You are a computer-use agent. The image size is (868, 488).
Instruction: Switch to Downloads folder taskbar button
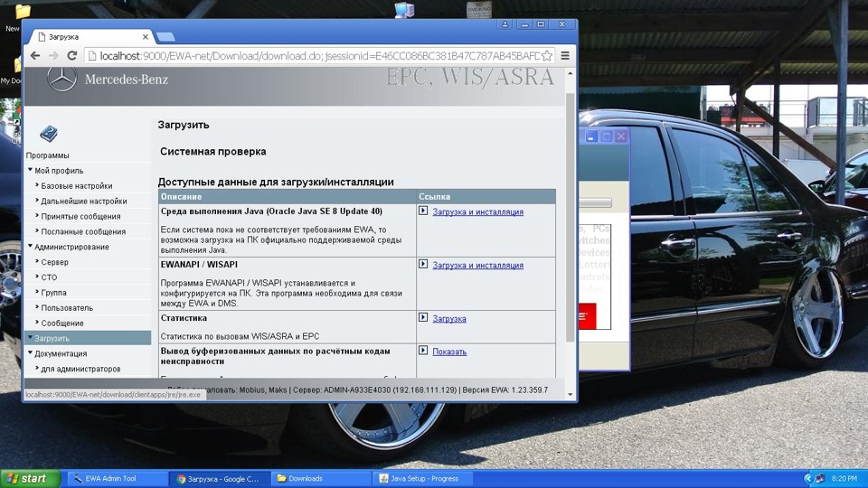tap(321, 479)
